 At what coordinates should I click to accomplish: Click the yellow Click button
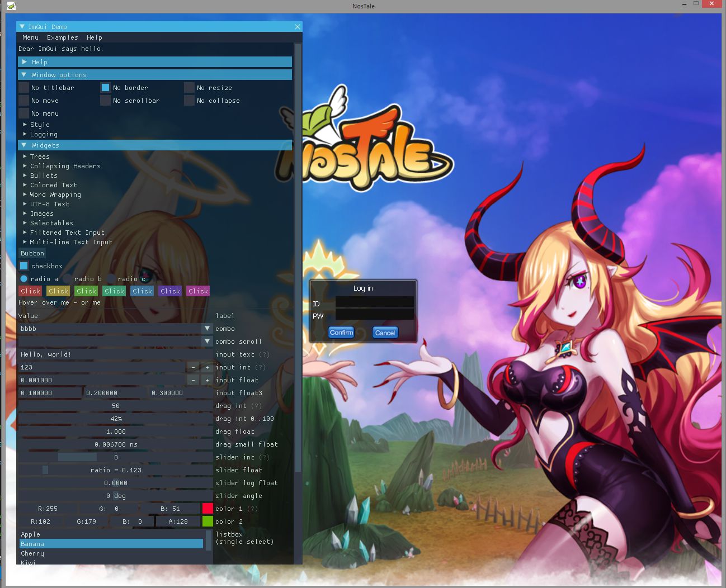coord(58,291)
